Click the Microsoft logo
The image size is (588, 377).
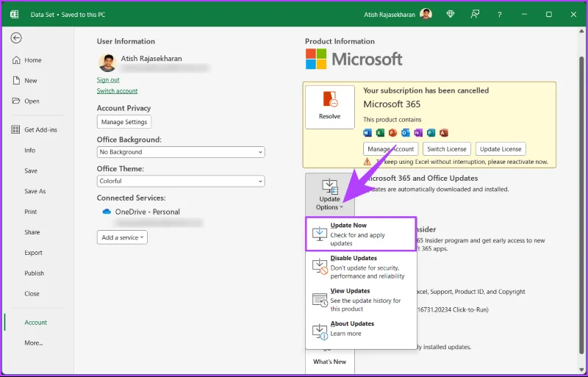tap(354, 60)
